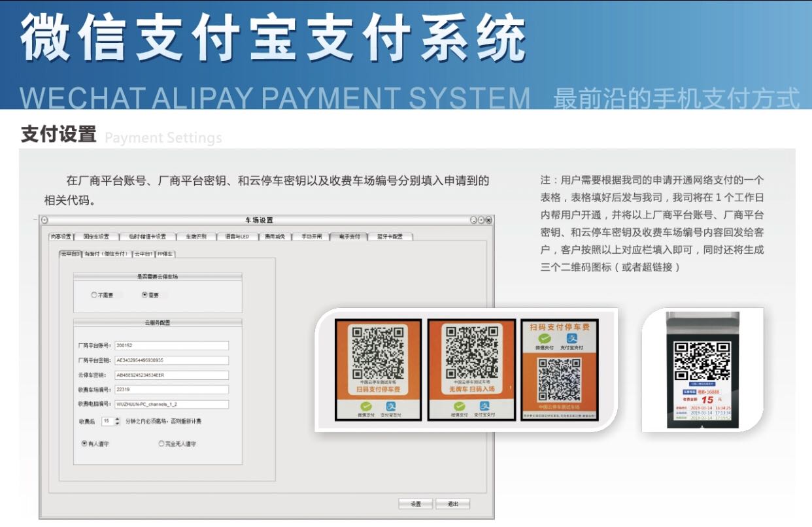The height and width of the screenshot is (527, 812).
Task: Open the 费用减免 tab
Action: pos(274,237)
